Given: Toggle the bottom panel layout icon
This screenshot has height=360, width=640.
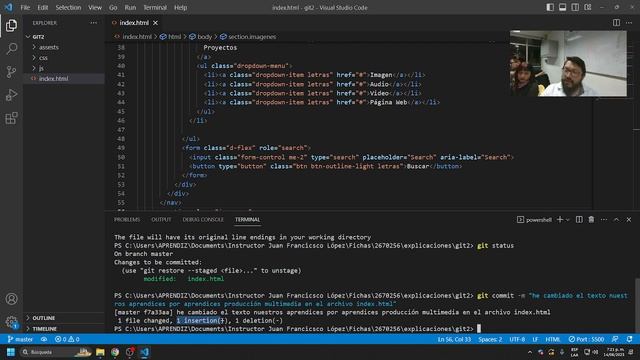Looking at the screenshot, I should pos(562,7).
